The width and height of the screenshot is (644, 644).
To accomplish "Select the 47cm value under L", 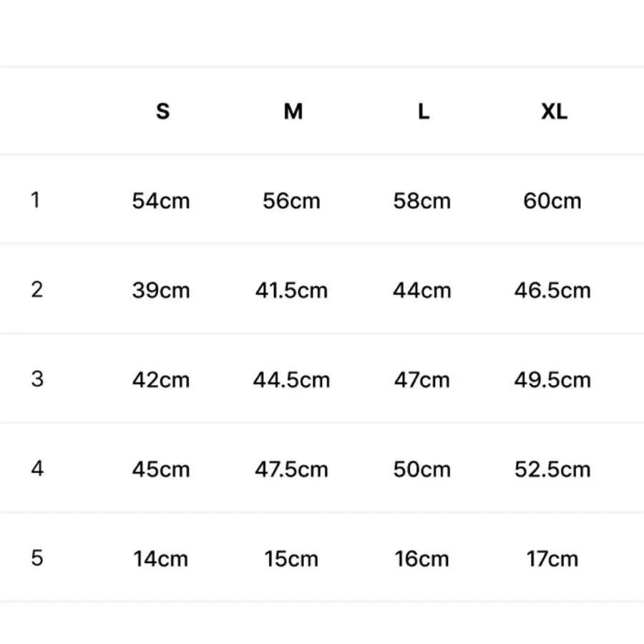I will (x=422, y=379).
